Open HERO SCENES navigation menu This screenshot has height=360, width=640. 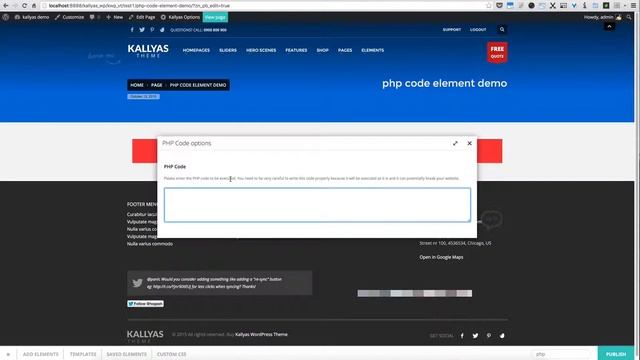click(x=261, y=50)
